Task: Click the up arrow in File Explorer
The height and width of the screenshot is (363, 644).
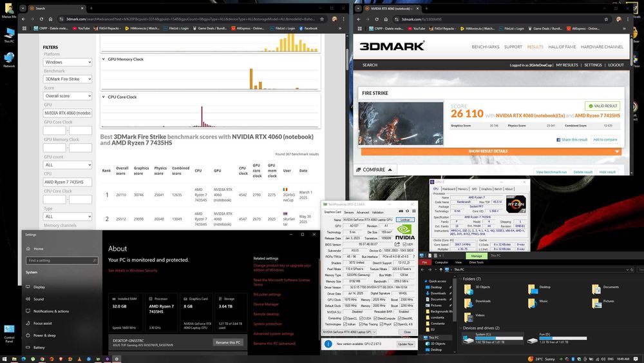Action: click(x=440, y=270)
